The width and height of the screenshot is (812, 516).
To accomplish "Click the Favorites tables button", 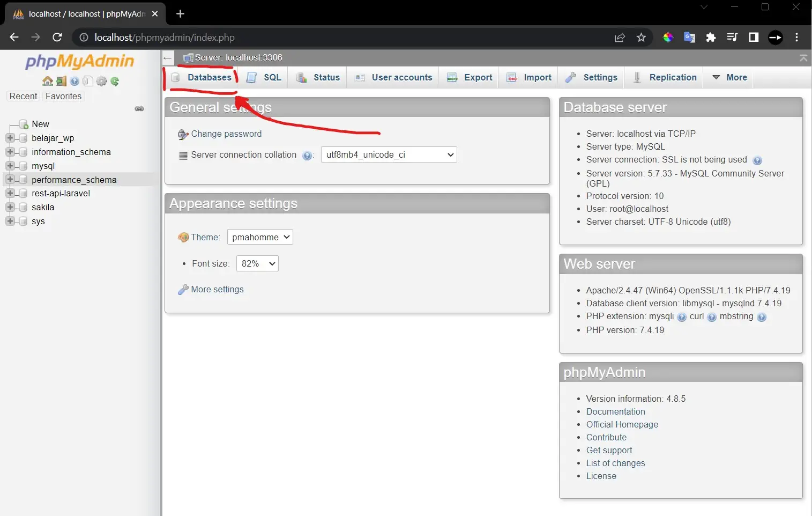I will tap(63, 96).
